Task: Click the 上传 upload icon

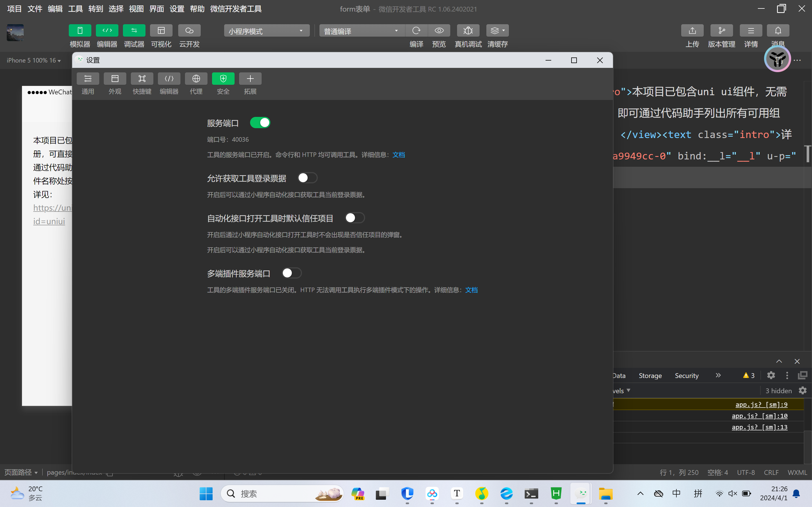Action: [x=692, y=31]
